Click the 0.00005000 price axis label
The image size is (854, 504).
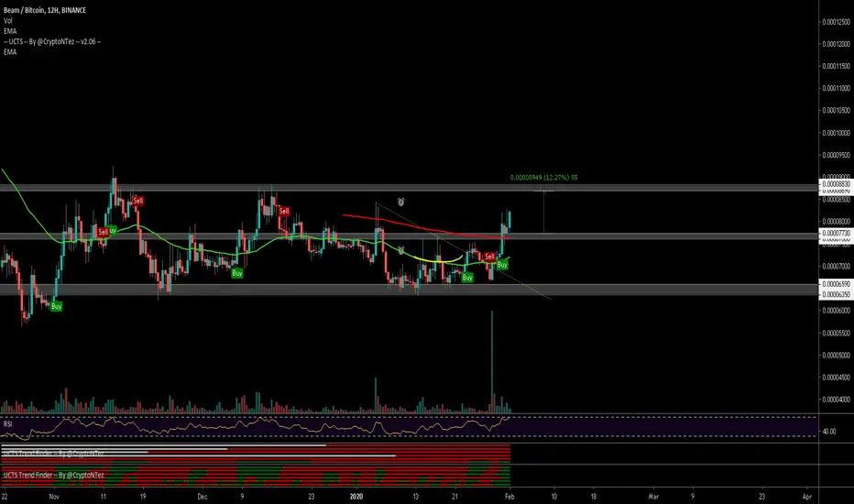tap(836, 355)
